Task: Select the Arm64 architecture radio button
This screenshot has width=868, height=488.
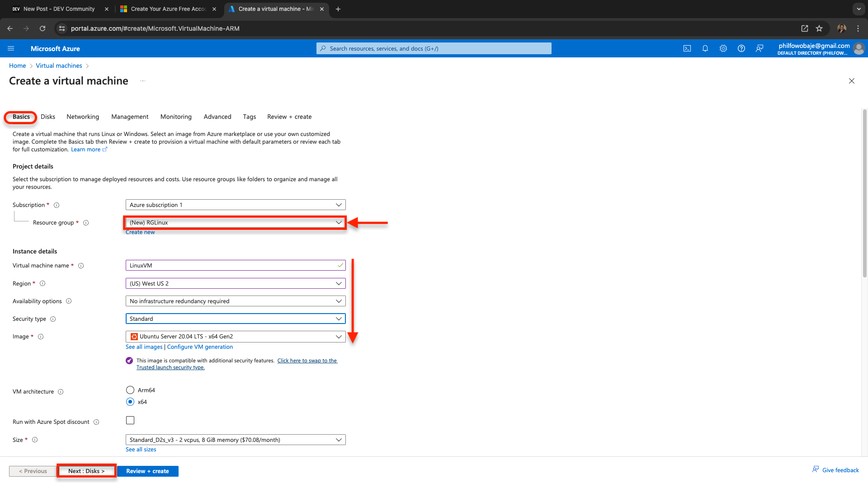Action: [x=130, y=390]
